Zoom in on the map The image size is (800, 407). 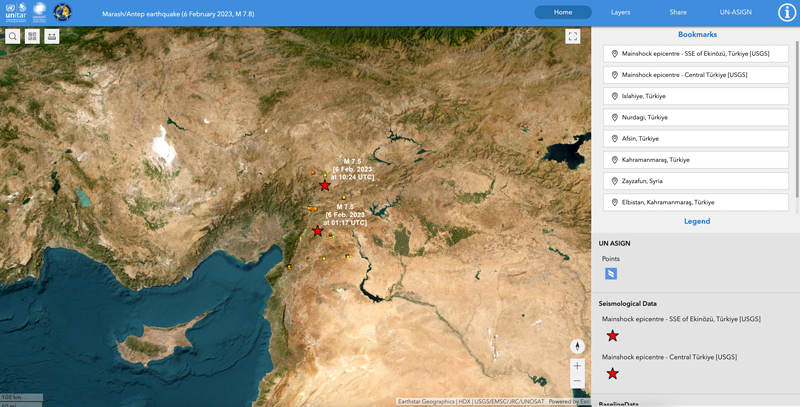tap(577, 366)
